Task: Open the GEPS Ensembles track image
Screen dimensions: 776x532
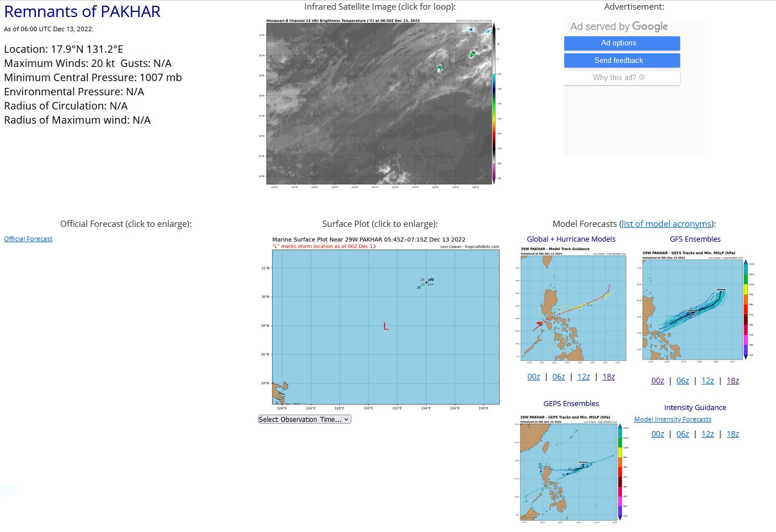Action: coord(571,468)
